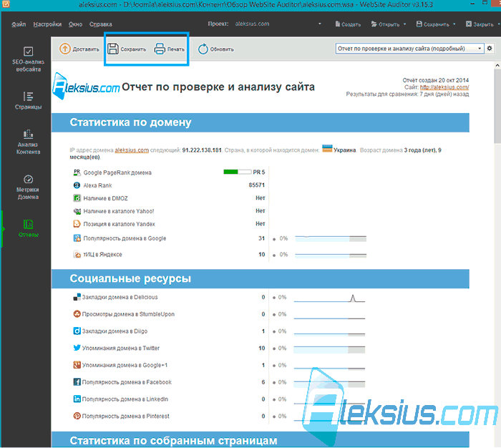Open the Справка menu
The width and height of the screenshot is (501, 448).
(x=101, y=24)
